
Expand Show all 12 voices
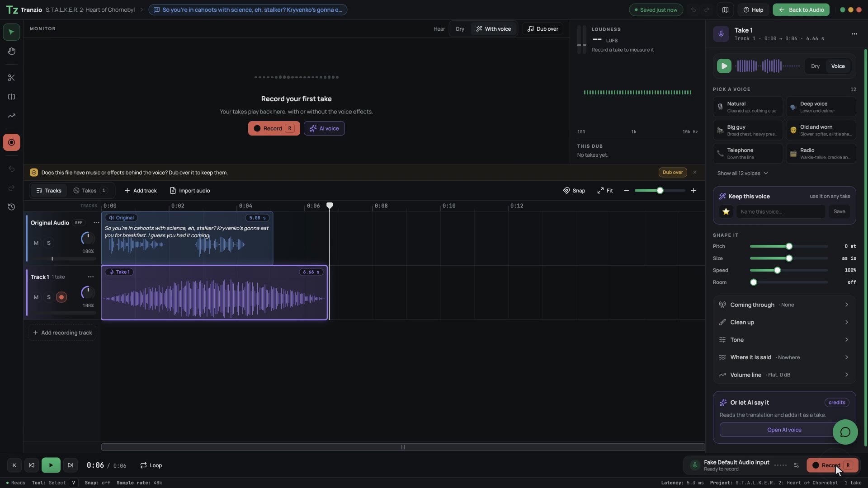pos(742,174)
